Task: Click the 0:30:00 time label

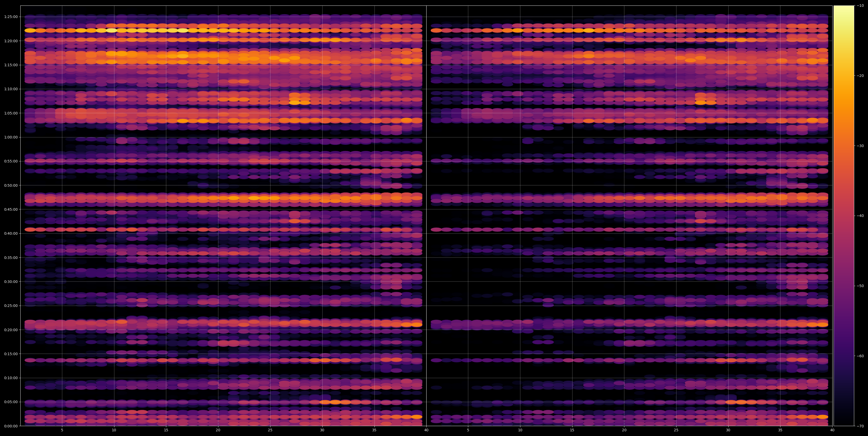Action: click(x=11, y=282)
